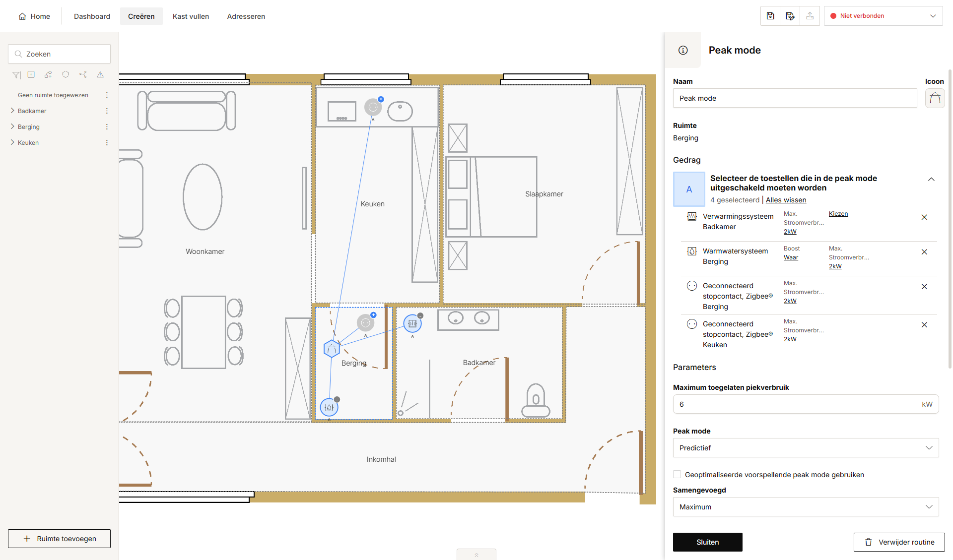Click the Maximum toegelaten piekverbruik field
953x560 pixels.
point(806,404)
